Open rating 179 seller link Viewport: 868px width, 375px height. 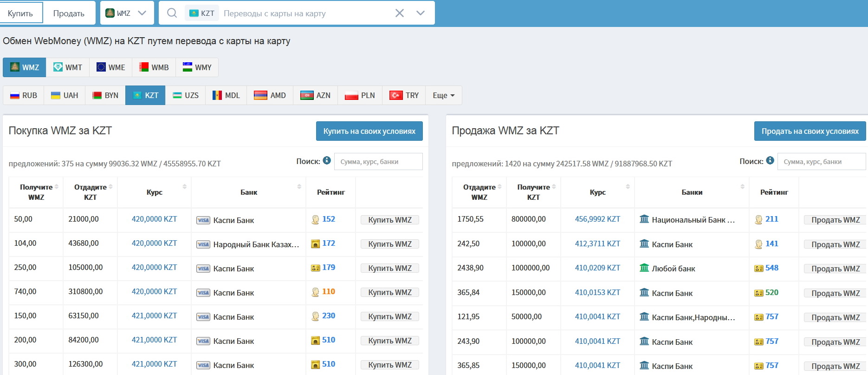tap(329, 267)
